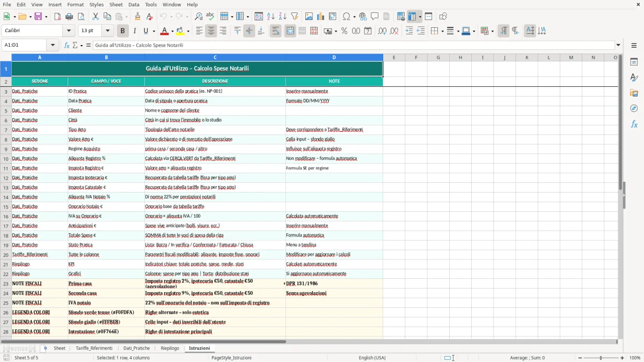Viewport: 644px width, 362px height.
Task: Toggle Align Left button
Action: (x=199, y=31)
